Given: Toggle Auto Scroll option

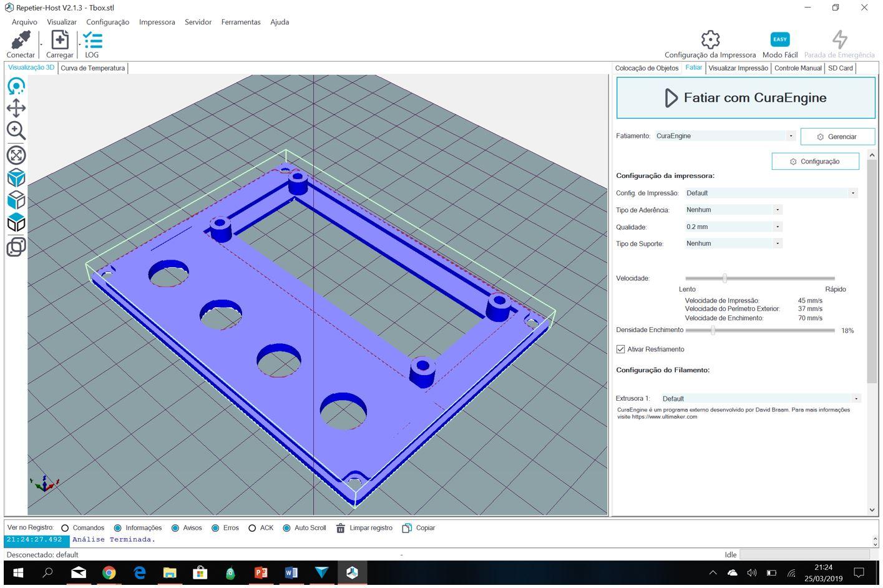Looking at the screenshot, I should click(x=286, y=528).
